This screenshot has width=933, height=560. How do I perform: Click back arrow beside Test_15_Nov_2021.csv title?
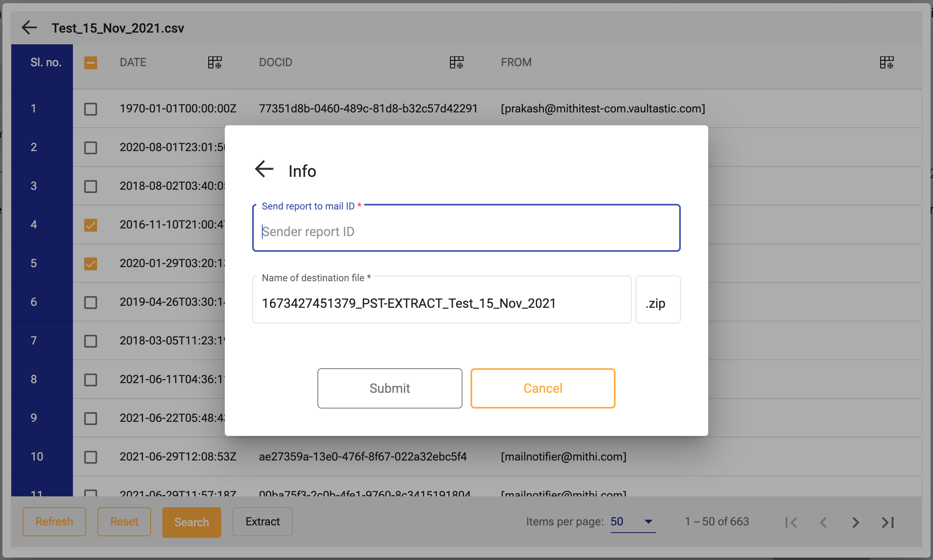coord(29,28)
